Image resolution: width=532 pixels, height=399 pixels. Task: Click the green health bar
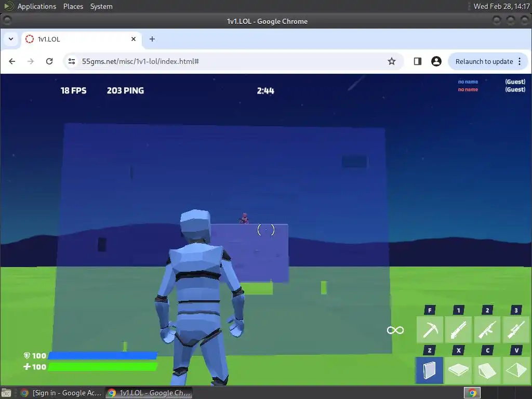coord(102,367)
